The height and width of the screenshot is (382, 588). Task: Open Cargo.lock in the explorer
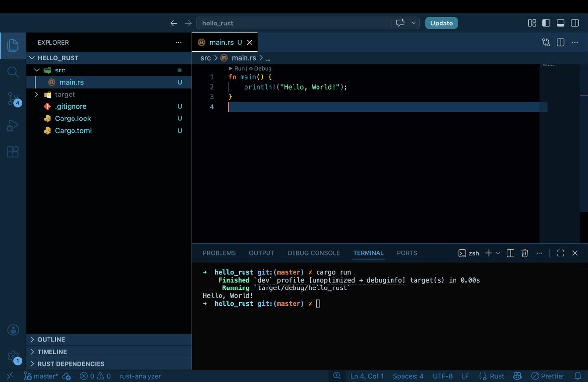109,119
